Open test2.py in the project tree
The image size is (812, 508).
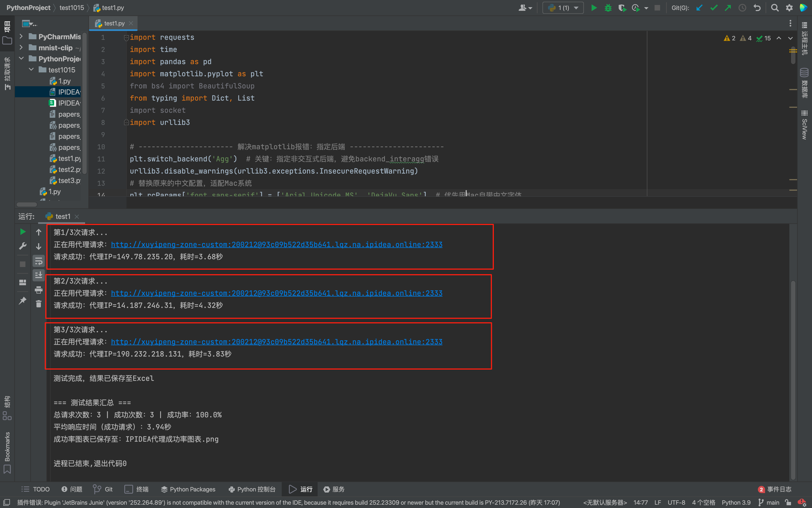point(69,170)
